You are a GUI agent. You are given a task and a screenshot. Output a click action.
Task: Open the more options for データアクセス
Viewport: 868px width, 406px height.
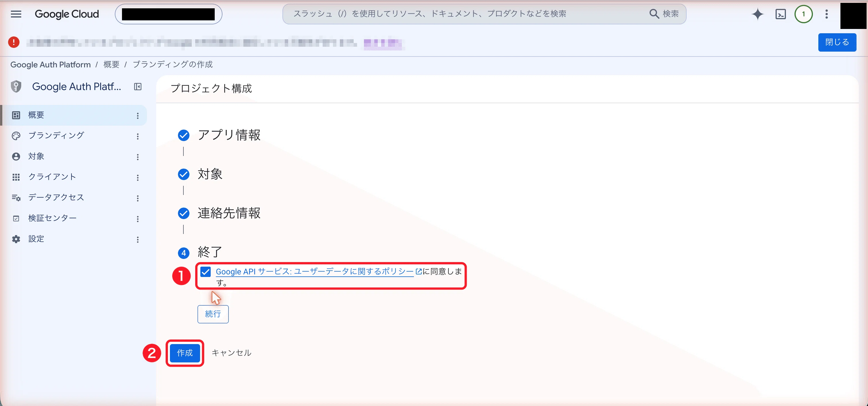(x=137, y=198)
